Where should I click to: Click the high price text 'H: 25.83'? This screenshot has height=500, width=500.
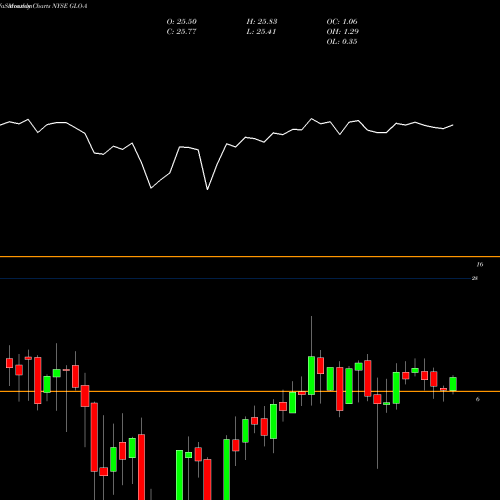click(x=262, y=22)
